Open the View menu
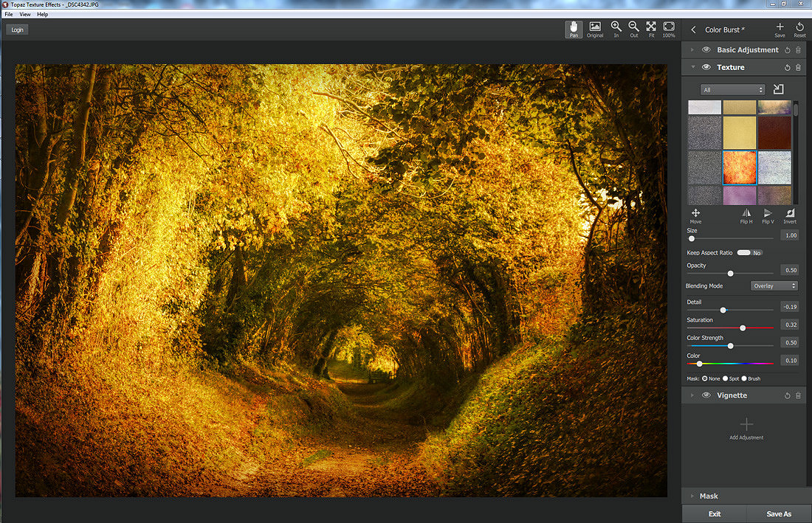Screen dimensions: 812x523 pyautogui.click(x=25, y=15)
